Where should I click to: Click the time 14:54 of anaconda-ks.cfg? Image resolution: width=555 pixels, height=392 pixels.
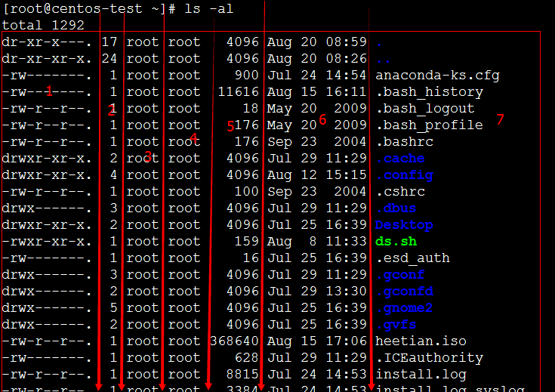click(347, 76)
